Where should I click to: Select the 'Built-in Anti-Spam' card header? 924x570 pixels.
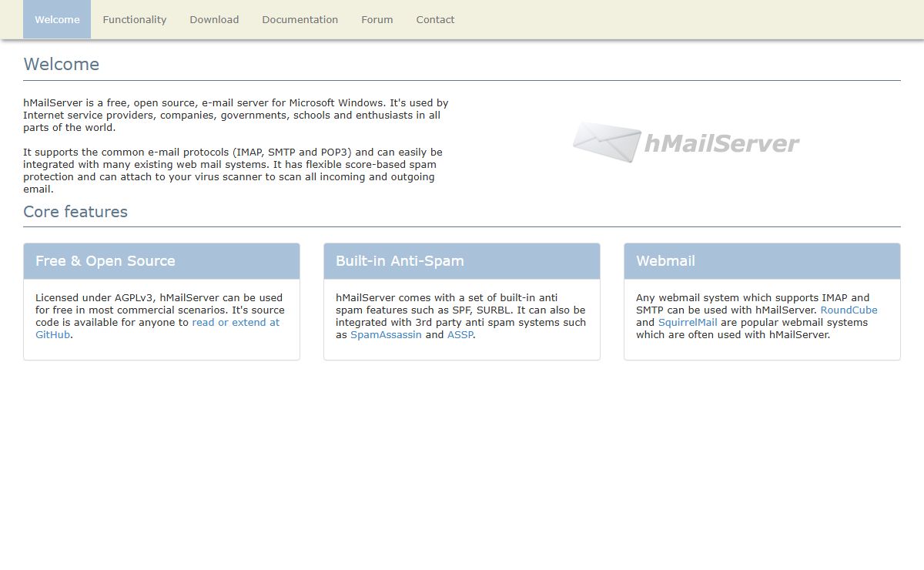click(462, 261)
